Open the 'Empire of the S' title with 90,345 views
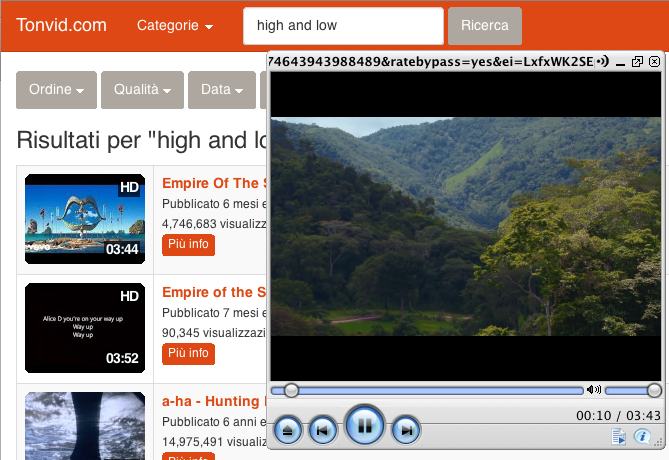The image size is (669, 460). click(214, 292)
